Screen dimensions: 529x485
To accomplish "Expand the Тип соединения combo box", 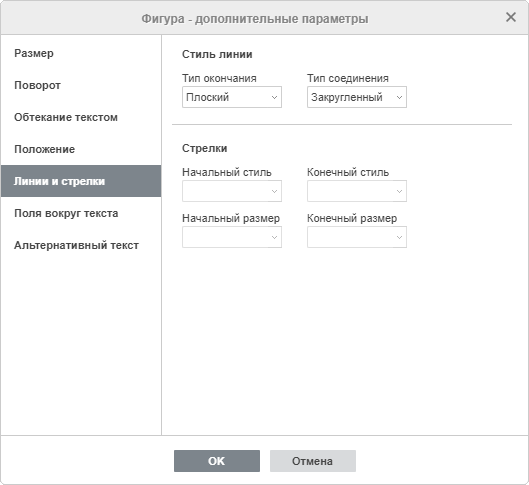I will (357, 97).
